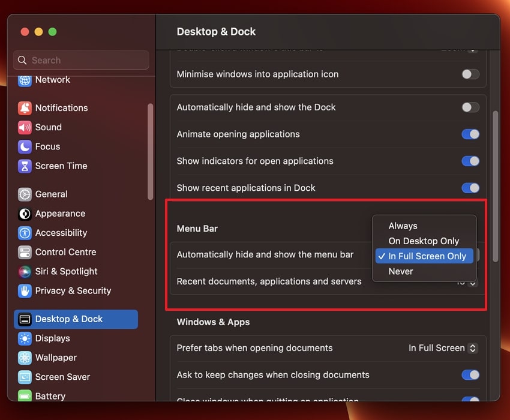
Task: Open Notifications settings
Action: pyautogui.click(x=59, y=108)
